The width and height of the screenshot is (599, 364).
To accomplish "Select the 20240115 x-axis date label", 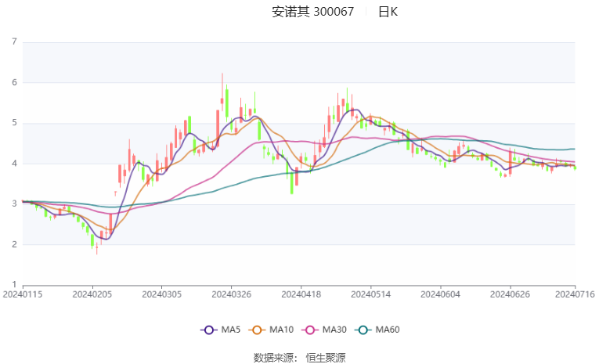I will pyautogui.click(x=23, y=294).
